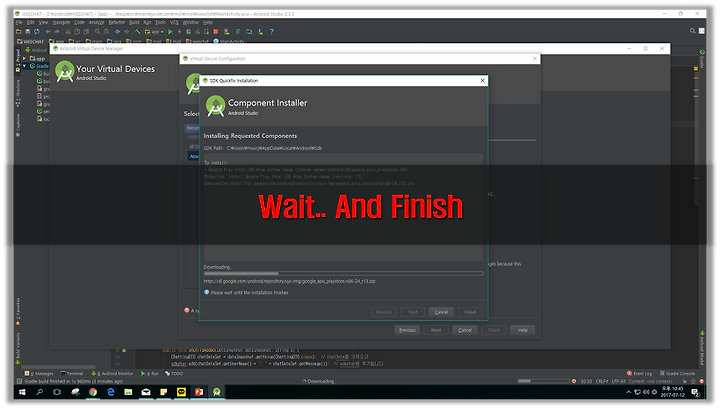The width and height of the screenshot is (720, 409).
Task: Click the Make Project hammer icon
Action: click(x=137, y=32)
